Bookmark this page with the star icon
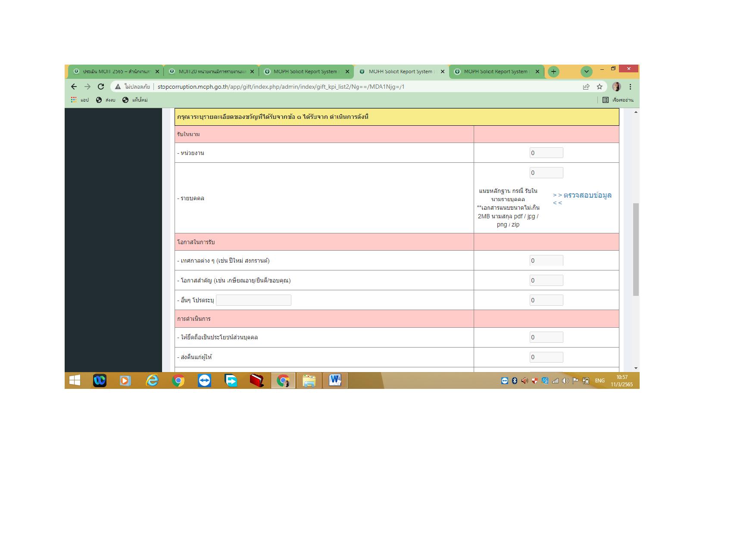The width and height of the screenshot is (756, 534). tap(600, 87)
